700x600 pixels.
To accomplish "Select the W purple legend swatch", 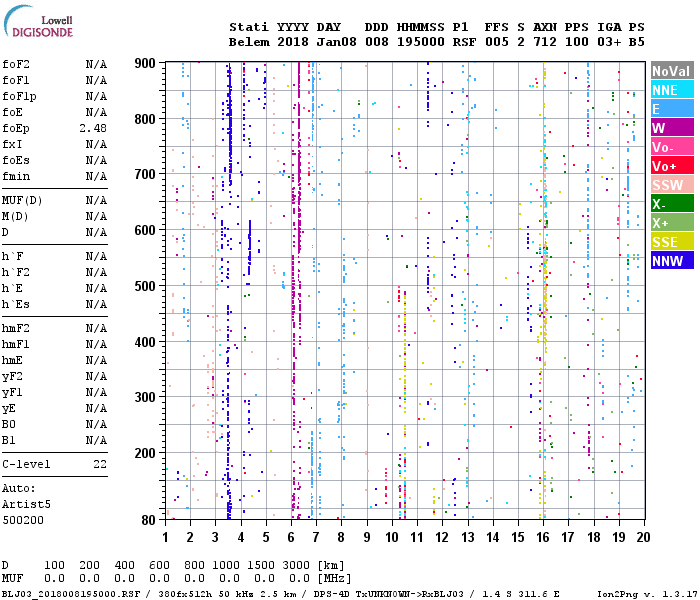I will [x=672, y=128].
